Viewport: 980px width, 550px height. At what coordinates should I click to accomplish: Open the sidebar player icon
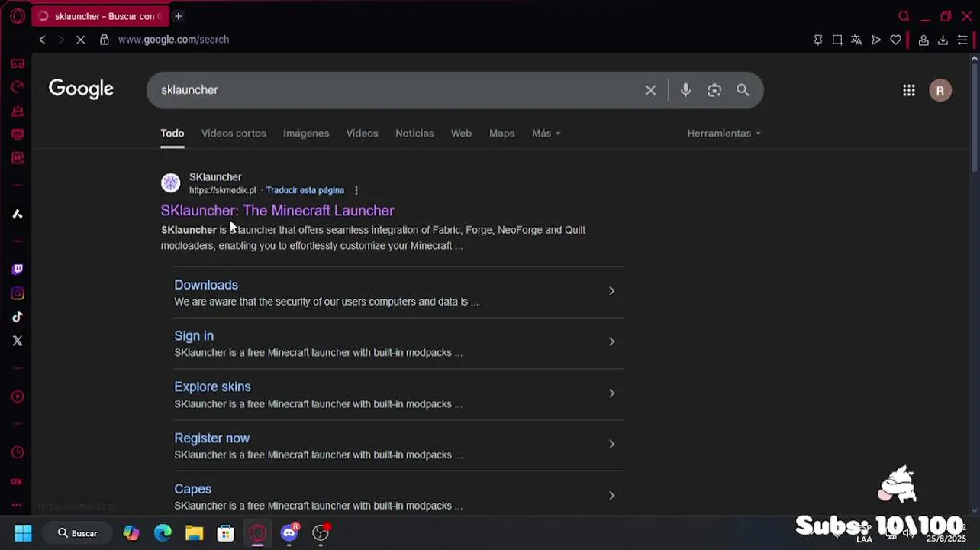[18, 396]
